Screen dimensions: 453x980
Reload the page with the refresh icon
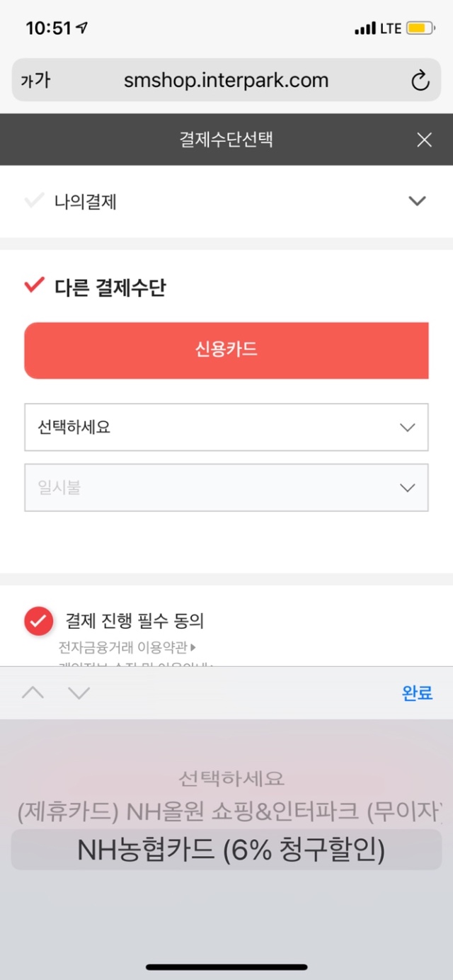coord(420,81)
